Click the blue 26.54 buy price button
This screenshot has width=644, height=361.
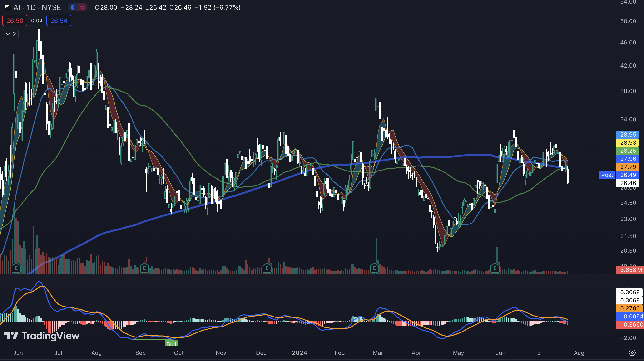click(59, 20)
